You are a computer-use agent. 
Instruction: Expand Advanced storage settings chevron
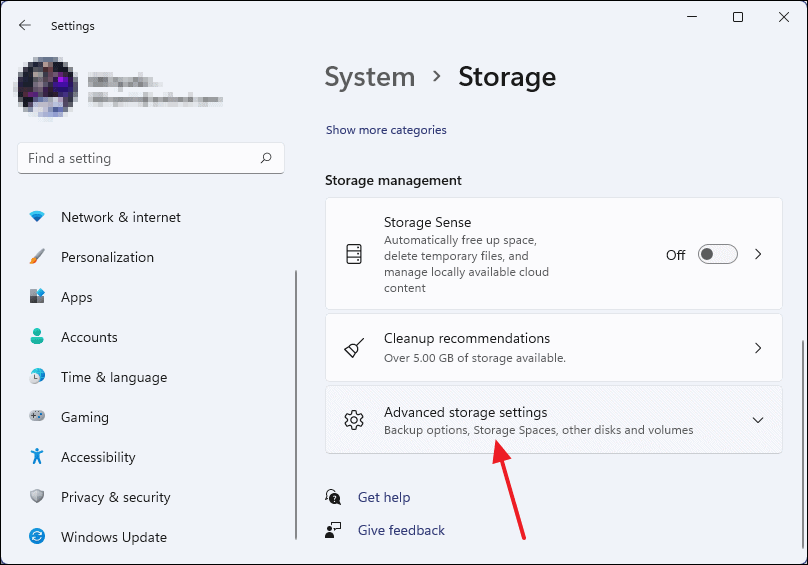(758, 420)
